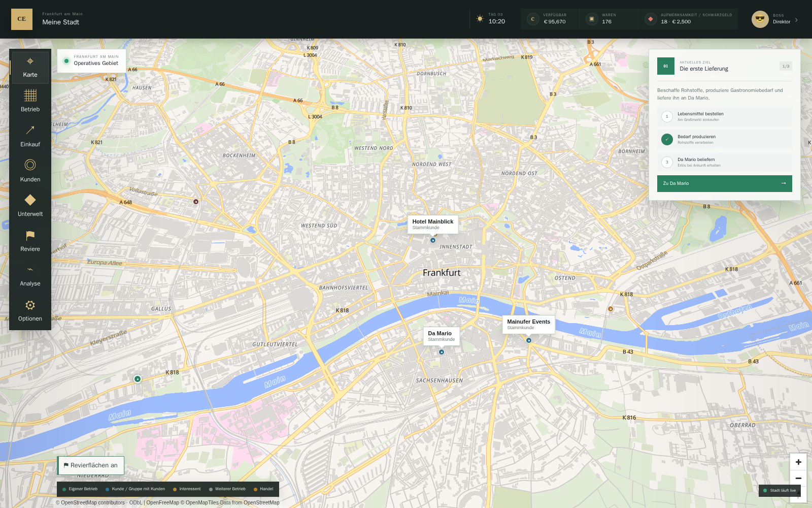Click the Eigener Betrieb legend entry

pos(80,489)
